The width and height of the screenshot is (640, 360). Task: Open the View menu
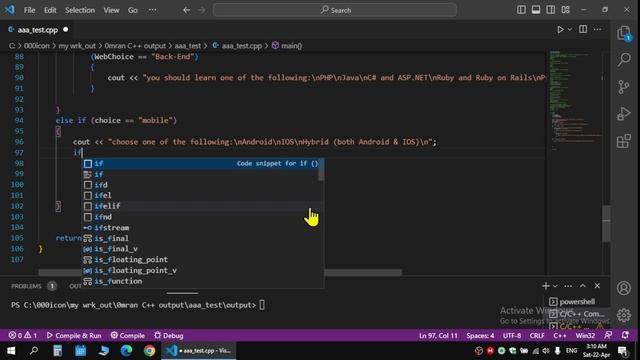(111, 10)
